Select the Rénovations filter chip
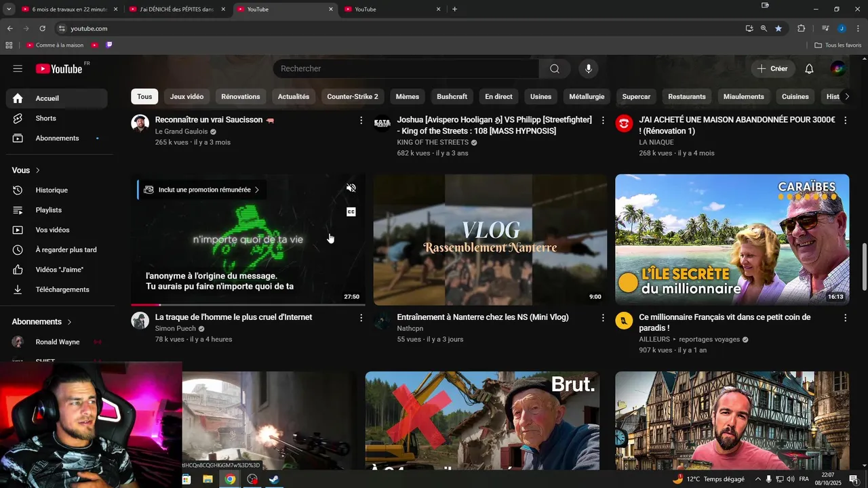The image size is (868, 488). pos(241,96)
